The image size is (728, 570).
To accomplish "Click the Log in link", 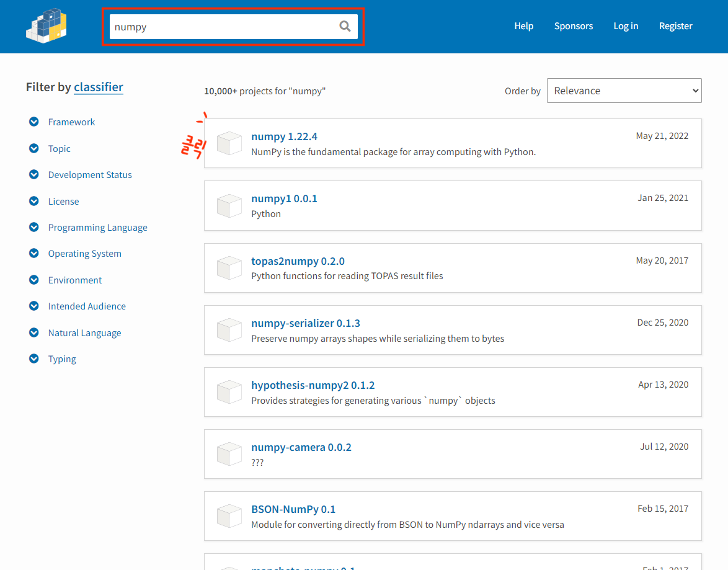I will [626, 26].
